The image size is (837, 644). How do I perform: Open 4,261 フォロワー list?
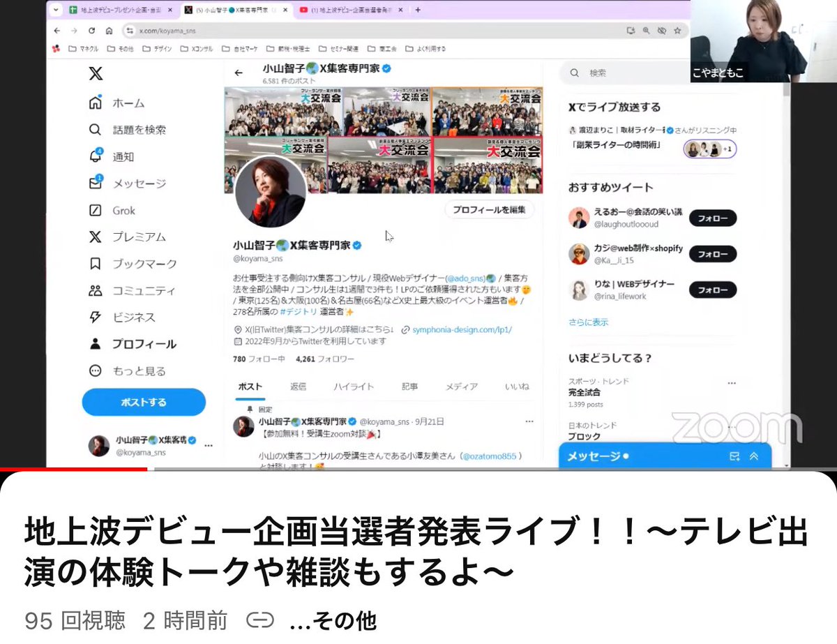coord(324,359)
